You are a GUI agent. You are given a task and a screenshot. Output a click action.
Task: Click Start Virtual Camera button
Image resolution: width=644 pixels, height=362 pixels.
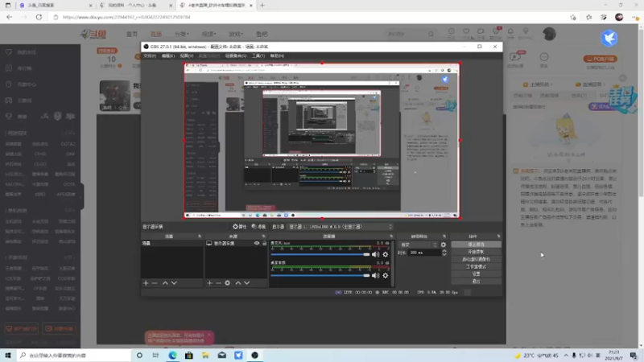tap(476, 259)
